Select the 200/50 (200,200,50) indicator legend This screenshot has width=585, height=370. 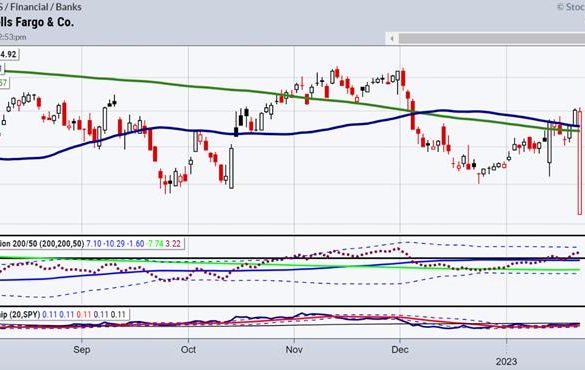[x=42, y=244]
